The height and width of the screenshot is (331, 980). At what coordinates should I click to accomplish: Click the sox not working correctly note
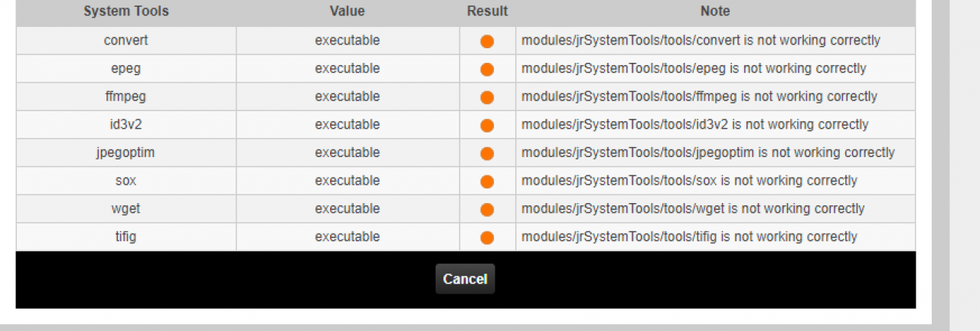pyautogui.click(x=689, y=181)
